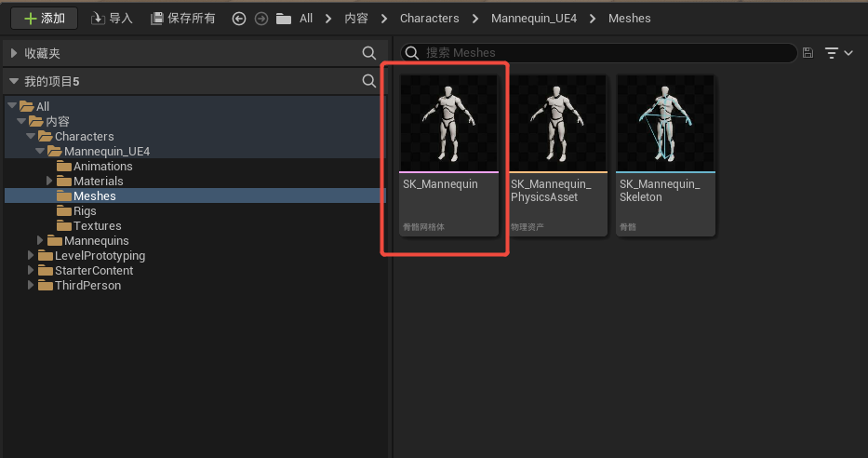Collapse the 我的项目5 section
This screenshot has width=868, height=458.
click(14, 81)
